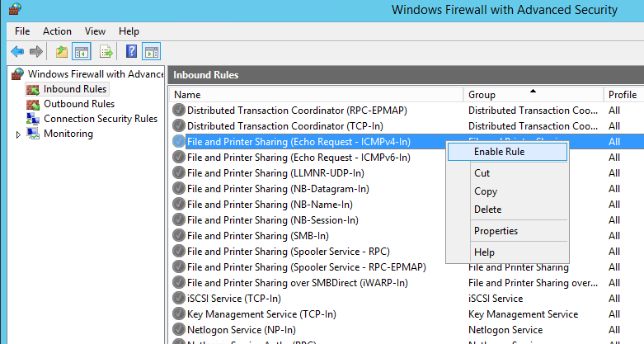Select Windows Firewall with Advanced Security root node
This screenshot has width=644, height=344.
(x=96, y=74)
